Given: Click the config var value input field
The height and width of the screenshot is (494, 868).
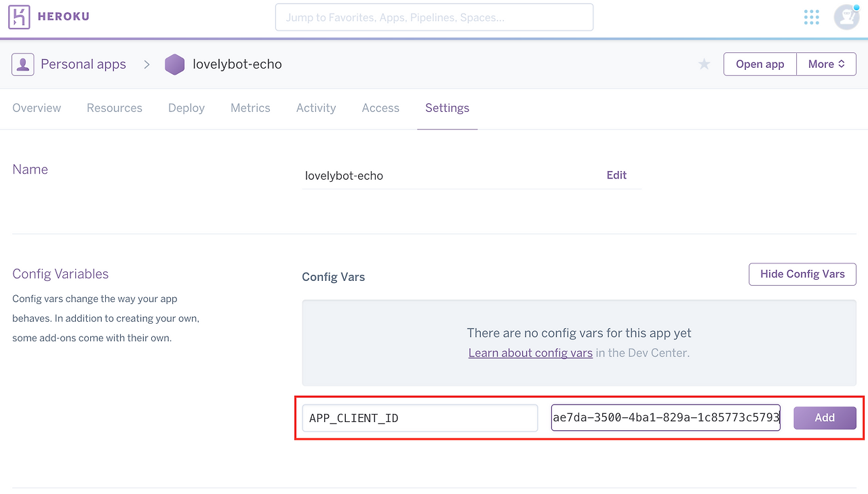Looking at the screenshot, I should click(x=665, y=418).
